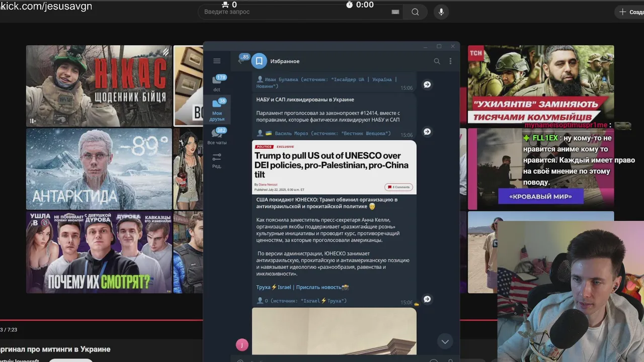Open the Ред. folder editing option
Image resolution: width=644 pixels, height=362 pixels.
click(217, 160)
